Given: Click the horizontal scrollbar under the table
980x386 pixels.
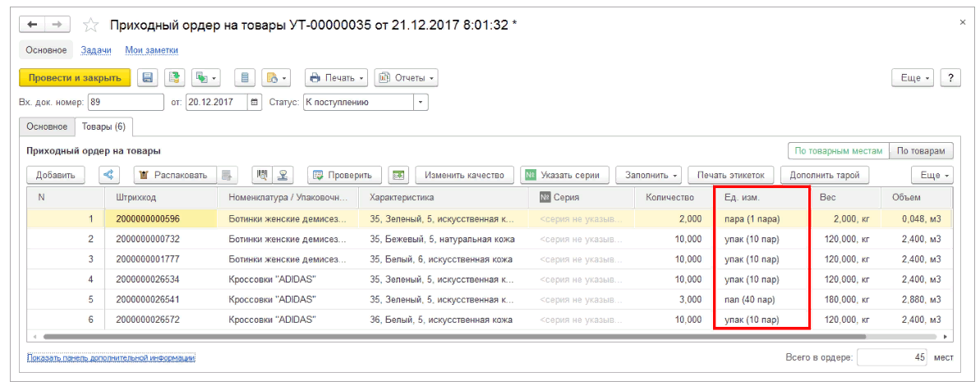Looking at the screenshot, I should pos(452,337).
